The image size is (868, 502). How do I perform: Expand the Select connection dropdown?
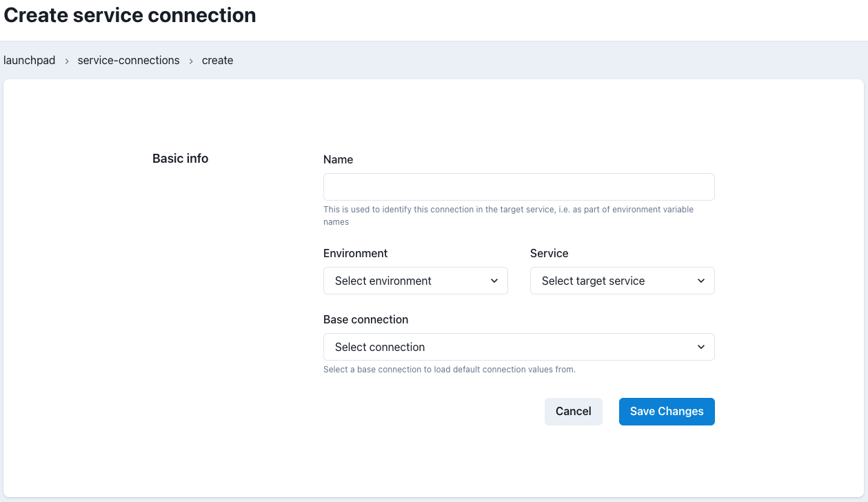518,347
